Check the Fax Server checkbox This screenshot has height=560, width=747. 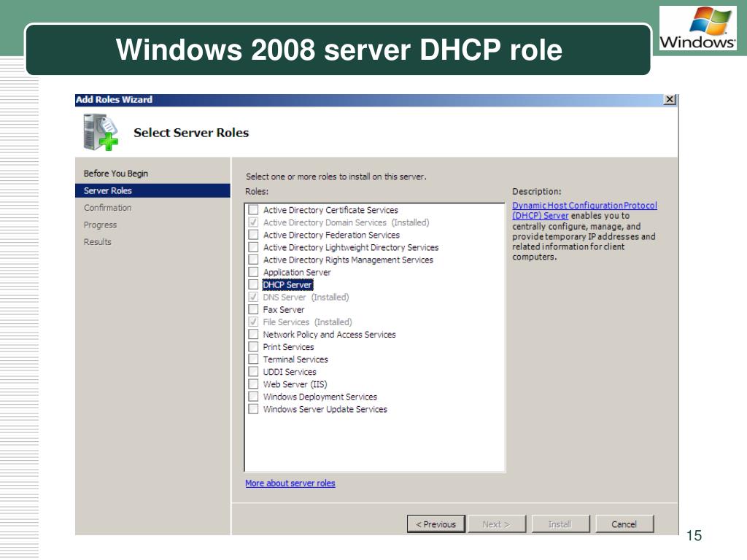(x=253, y=309)
